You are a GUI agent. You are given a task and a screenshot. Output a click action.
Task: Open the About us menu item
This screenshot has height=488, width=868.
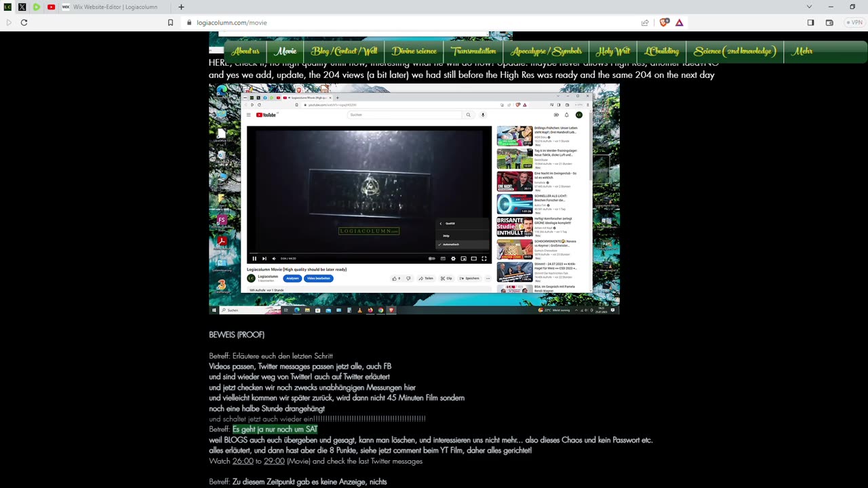point(245,52)
